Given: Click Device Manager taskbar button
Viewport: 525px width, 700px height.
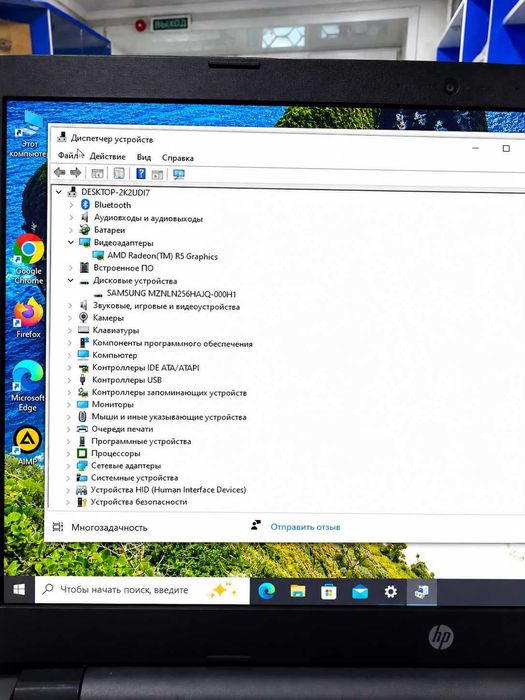Looking at the screenshot, I should click(421, 592).
